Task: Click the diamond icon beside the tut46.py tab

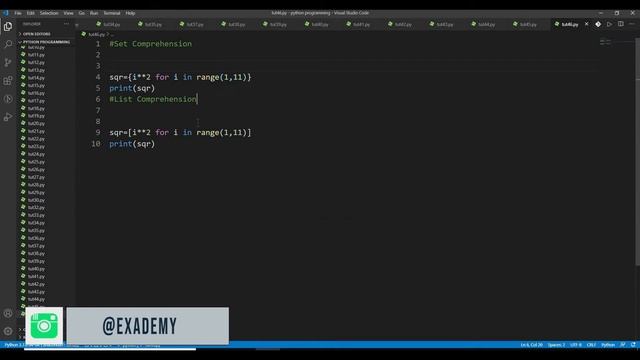Action: tap(598, 24)
